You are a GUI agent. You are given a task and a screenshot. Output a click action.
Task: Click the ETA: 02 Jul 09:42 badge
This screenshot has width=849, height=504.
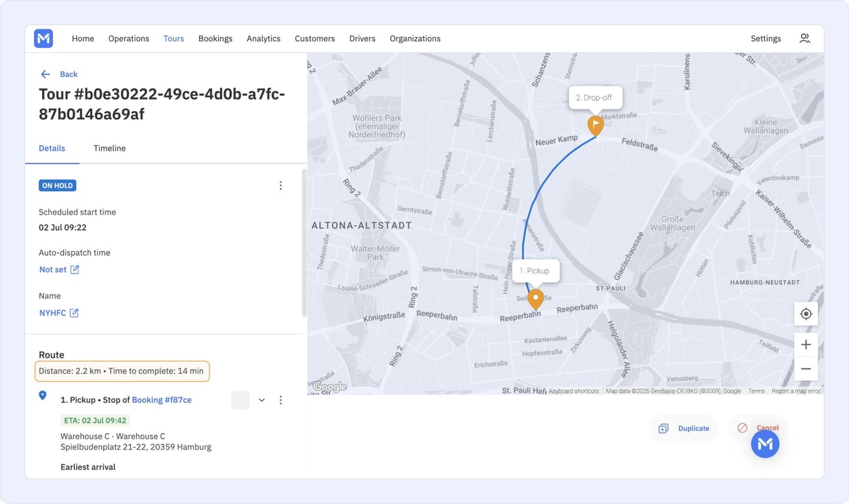coord(95,420)
